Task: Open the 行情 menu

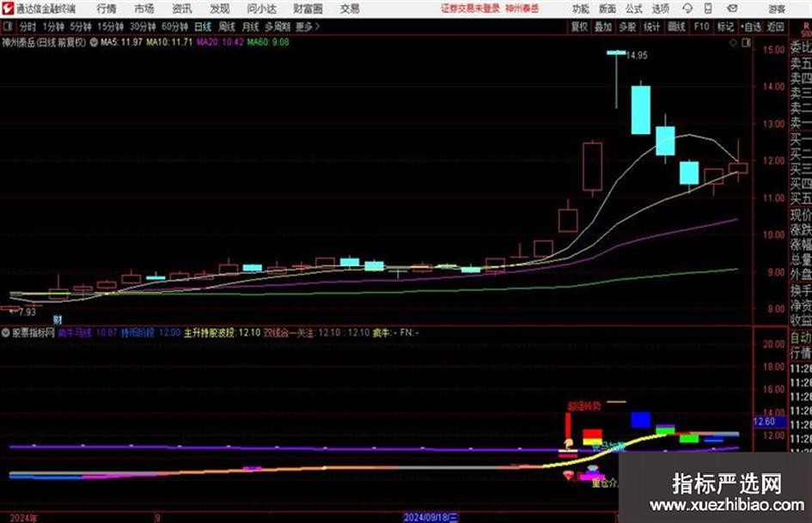Action: [x=107, y=9]
